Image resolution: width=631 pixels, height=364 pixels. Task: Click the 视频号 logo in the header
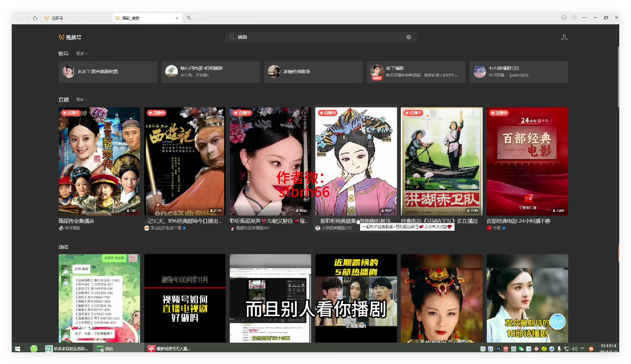click(x=70, y=37)
